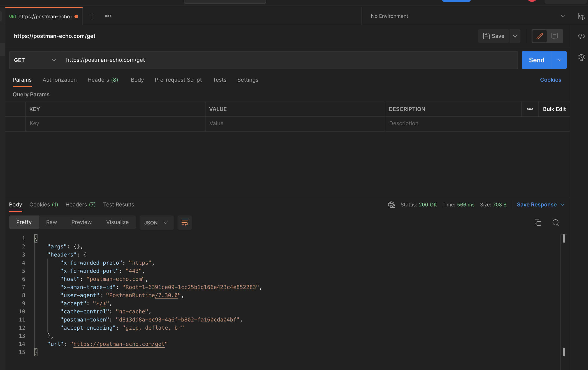Toggle the line wrap icon
The width and height of the screenshot is (588, 370).
tap(185, 222)
